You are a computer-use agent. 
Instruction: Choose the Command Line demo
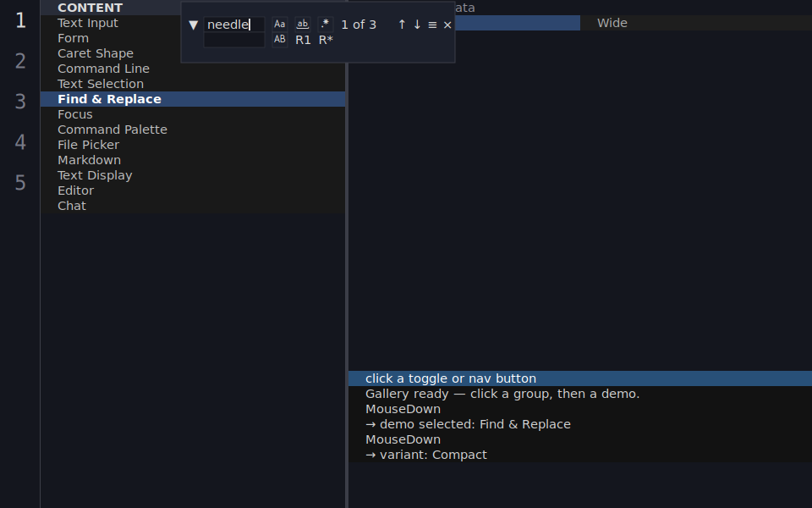[193, 69]
